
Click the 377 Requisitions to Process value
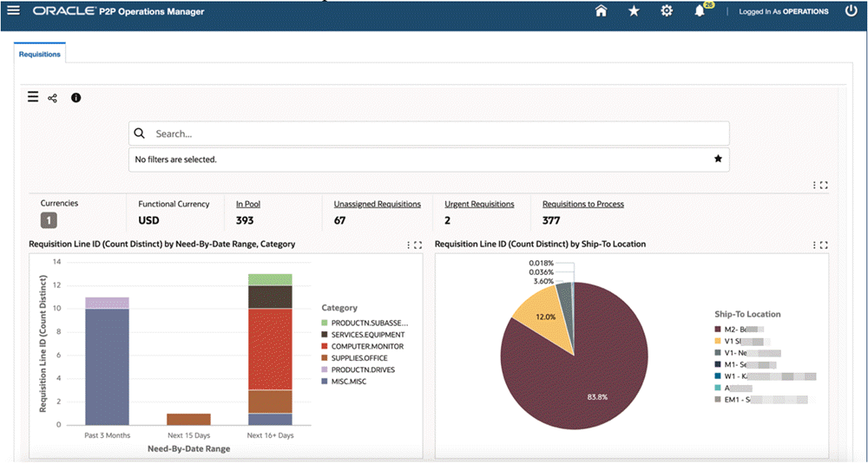[x=551, y=220]
